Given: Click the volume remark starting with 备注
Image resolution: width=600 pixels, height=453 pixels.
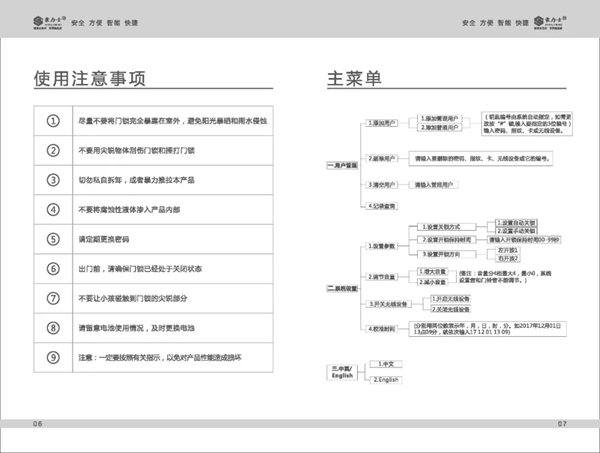Looking at the screenshot, I should tap(505, 277).
